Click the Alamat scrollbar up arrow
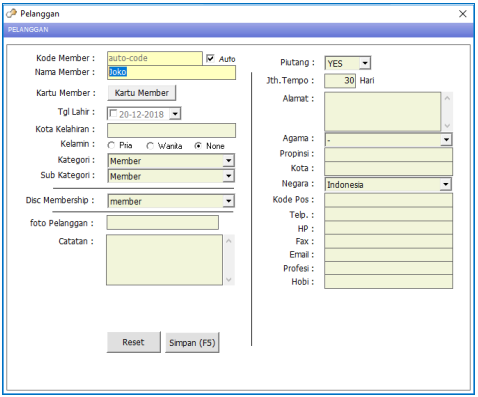This screenshot has width=478, height=397. (447, 98)
